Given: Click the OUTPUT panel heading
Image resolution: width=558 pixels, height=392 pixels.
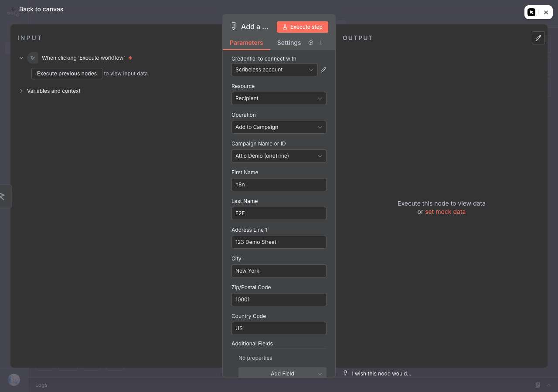Looking at the screenshot, I should (358, 38).
